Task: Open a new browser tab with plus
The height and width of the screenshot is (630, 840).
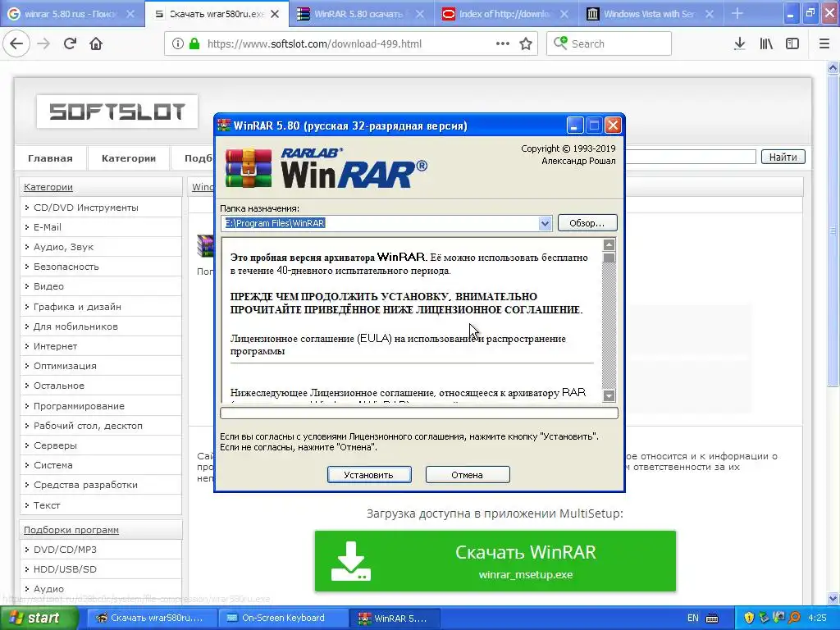Action: (x=737, y=13)
